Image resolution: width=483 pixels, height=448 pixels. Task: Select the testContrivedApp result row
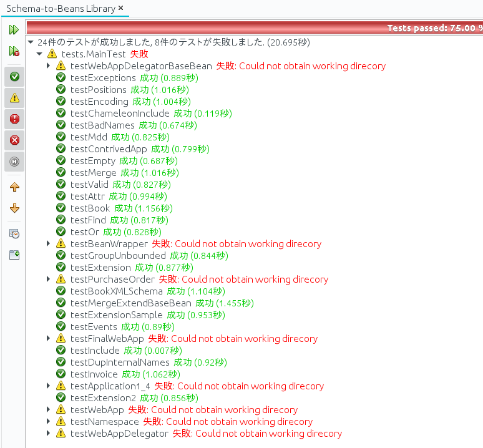[x=133, y=149]
